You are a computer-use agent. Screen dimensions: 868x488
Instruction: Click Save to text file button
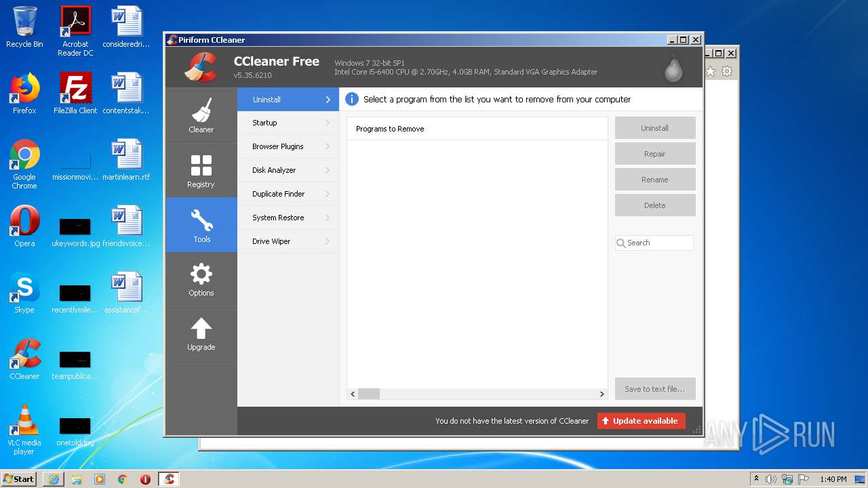655,389
